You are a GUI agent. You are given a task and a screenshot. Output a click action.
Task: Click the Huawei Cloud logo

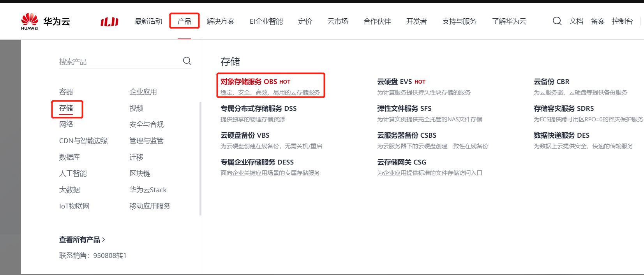[46, 21]
